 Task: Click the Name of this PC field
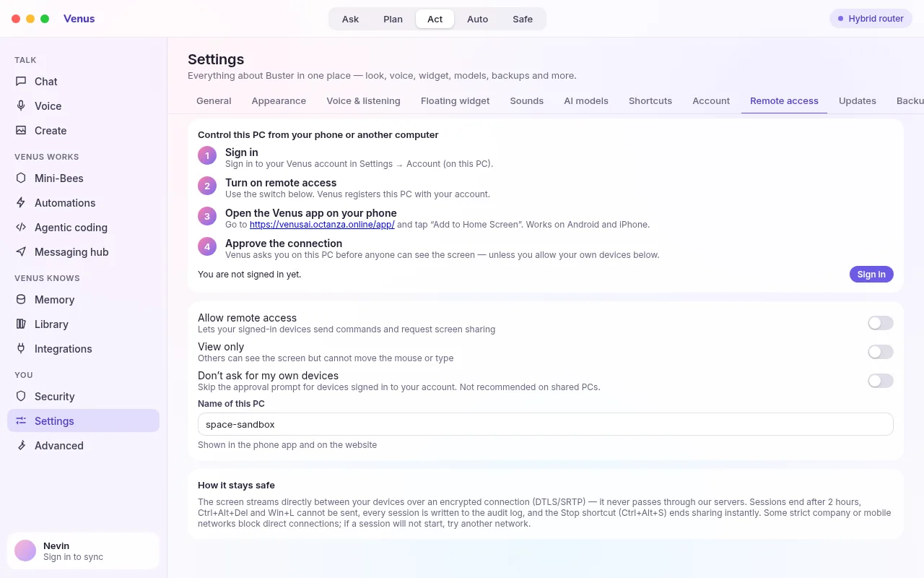point(546,424)
